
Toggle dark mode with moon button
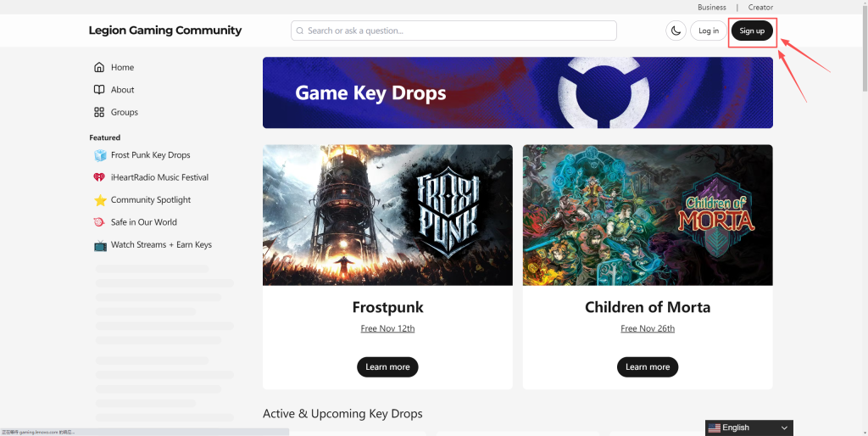coord(676,31)
